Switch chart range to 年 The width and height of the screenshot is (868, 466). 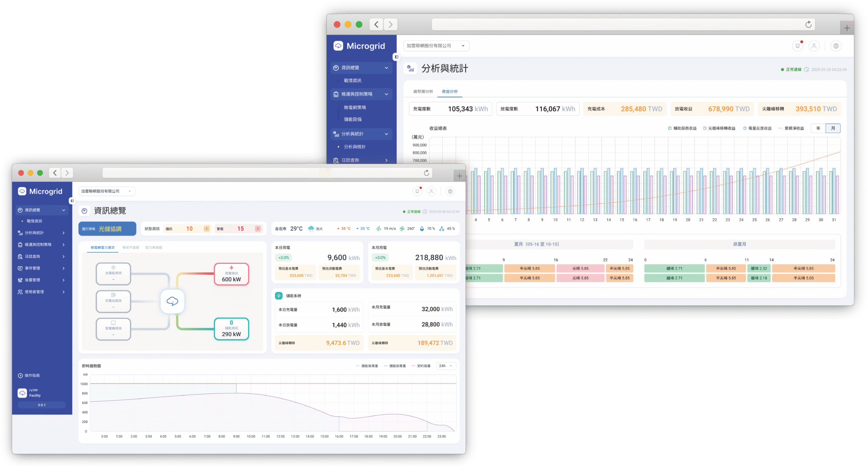(818, 128)
